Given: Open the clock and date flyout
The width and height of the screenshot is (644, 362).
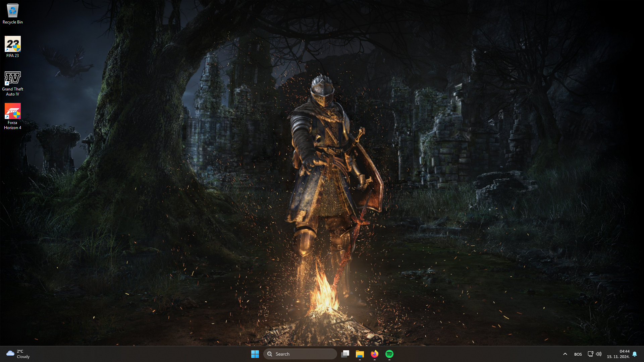Looking at the screenshot, I should 618,354.
